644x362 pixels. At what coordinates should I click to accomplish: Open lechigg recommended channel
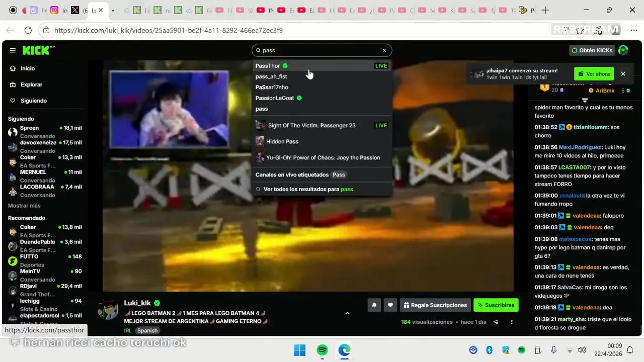pyautogui.click(x=44, y=305)
